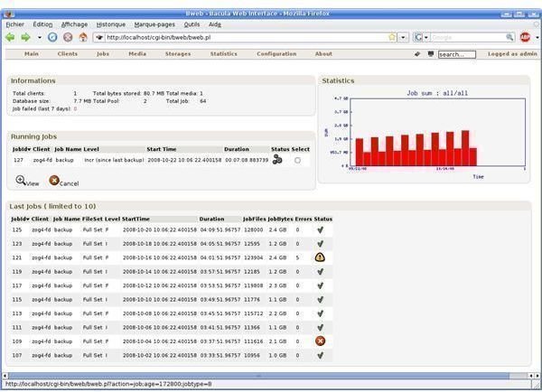Click the Adblock icon in toolbar

coord(525,37)
